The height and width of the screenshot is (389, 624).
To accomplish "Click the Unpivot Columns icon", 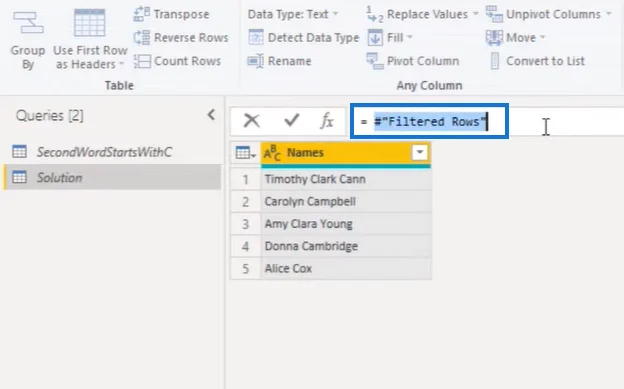I will pos(494,14).
